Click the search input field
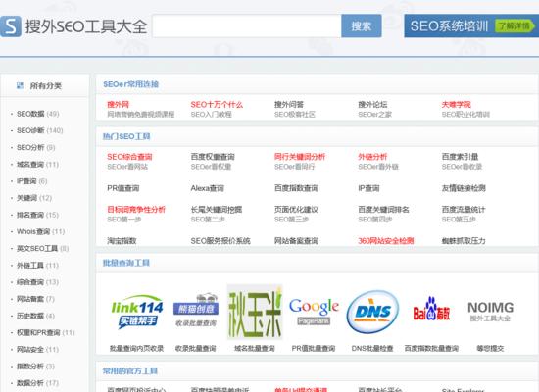This screenshot has width=539, height=392. click(x=247, y=26)
